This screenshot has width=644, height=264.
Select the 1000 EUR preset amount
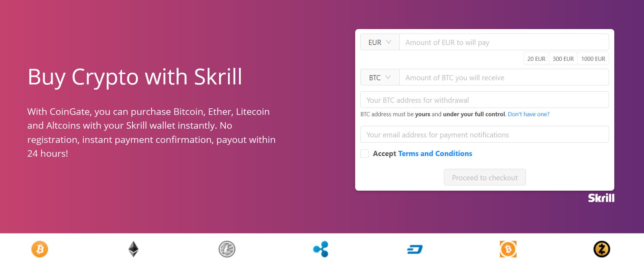coord(593,59)
